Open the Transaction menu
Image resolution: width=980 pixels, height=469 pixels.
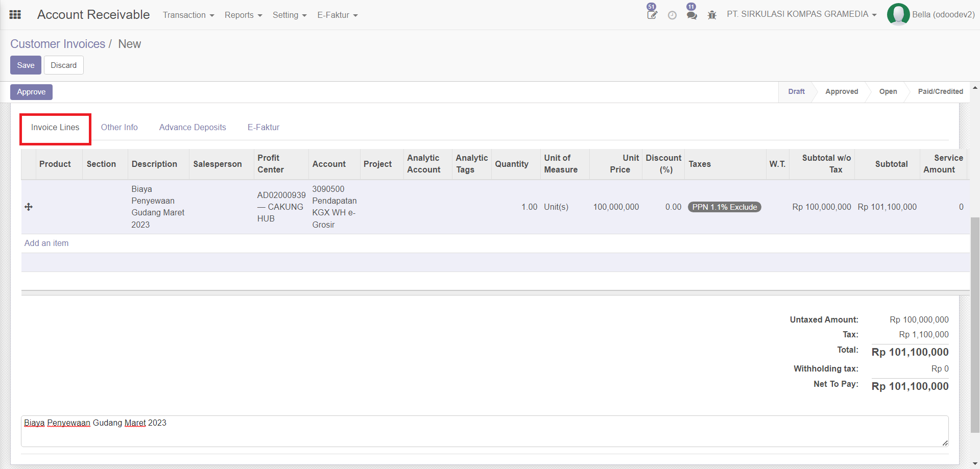(188, 15)
